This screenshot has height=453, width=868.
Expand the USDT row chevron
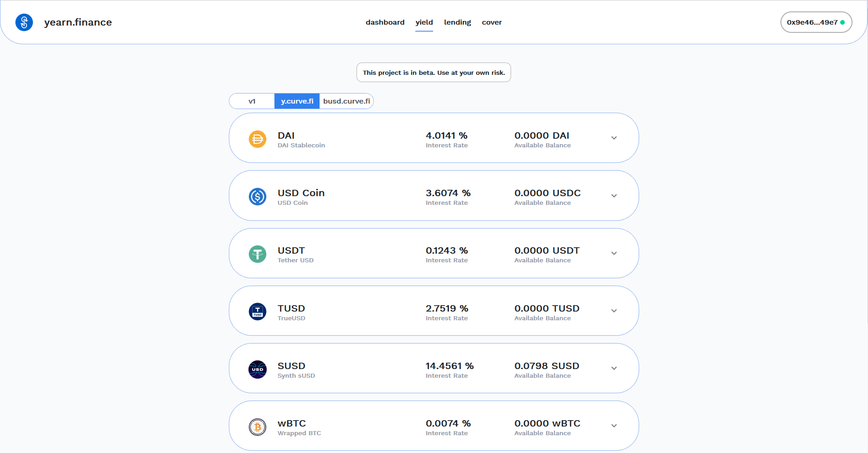[614, 253]
